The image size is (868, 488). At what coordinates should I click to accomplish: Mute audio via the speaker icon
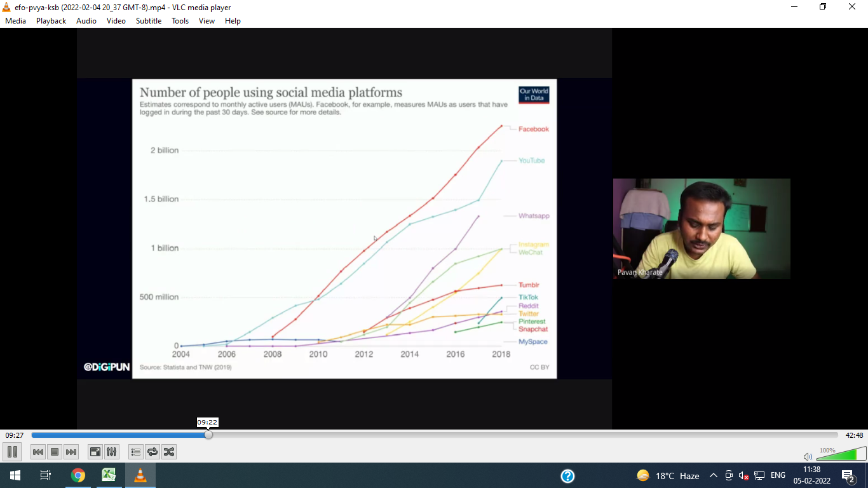click(x=808, y=456)
